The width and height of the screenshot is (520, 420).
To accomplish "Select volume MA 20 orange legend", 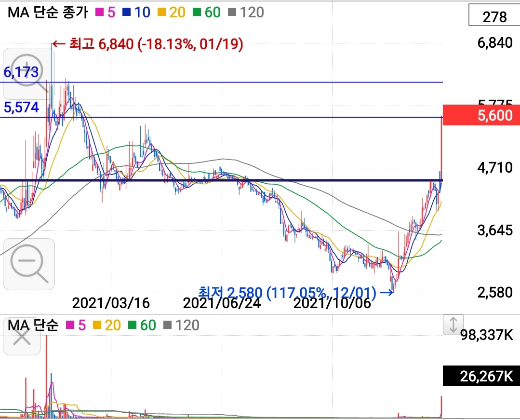I will [x=107, y=325].
